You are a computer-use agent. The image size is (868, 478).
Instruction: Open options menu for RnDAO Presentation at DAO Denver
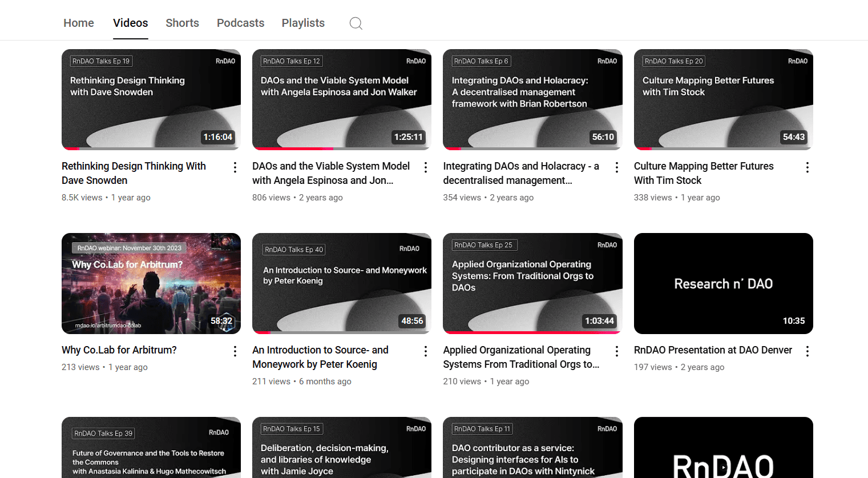point(807,351)
